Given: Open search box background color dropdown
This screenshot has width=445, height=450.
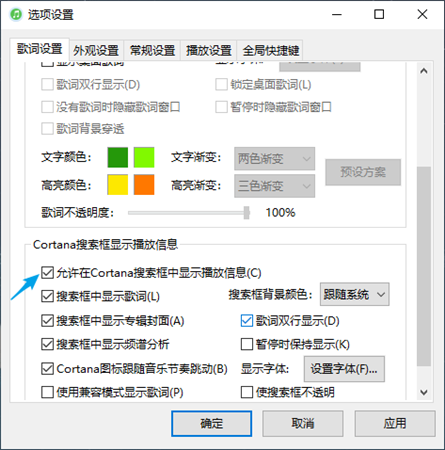Looking at the screenshot, I should point(354,294).
